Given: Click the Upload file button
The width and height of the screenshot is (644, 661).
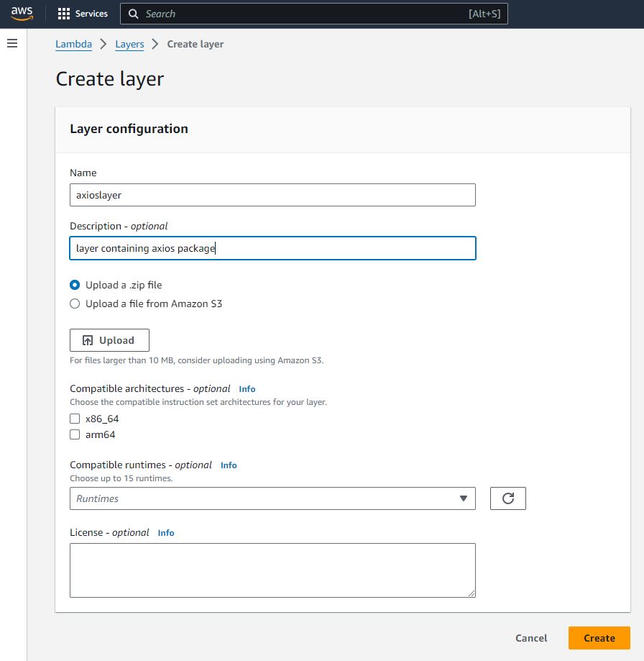Looking at the screenshot, I should click(109, 340).
